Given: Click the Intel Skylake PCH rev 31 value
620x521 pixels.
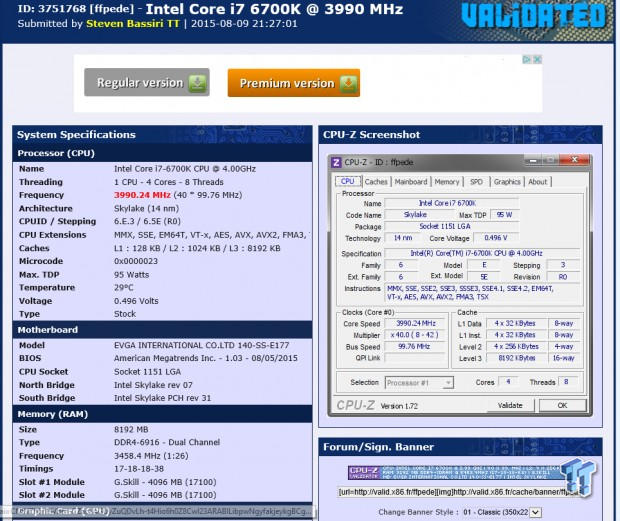Looking at the screenshot, I should 163,398.
